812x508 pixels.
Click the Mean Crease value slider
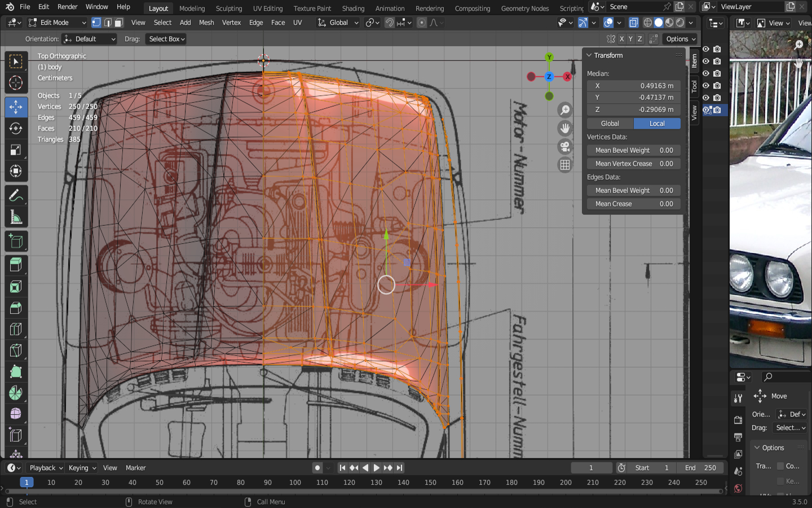pyautogui.click(x=633, y=204)
